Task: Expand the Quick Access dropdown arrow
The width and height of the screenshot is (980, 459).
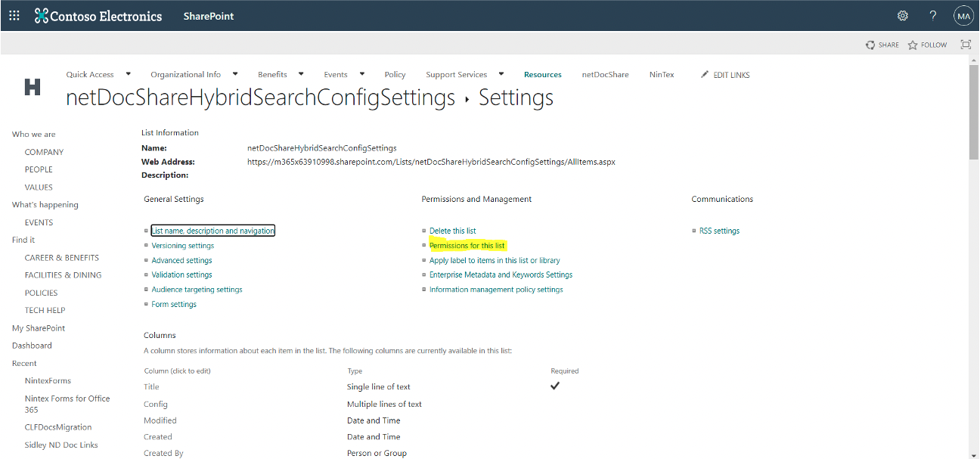Action: tap(128, 74)
